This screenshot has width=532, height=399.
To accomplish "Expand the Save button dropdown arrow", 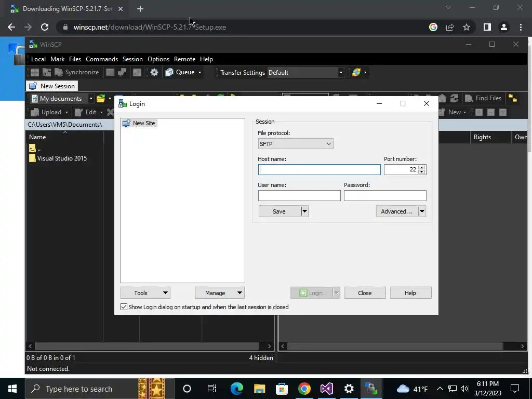I will (x=304, y=211).
